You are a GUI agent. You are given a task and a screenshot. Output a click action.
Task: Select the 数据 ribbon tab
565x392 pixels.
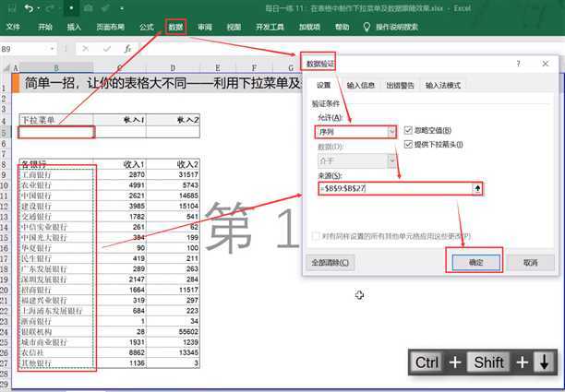[175, 27]
